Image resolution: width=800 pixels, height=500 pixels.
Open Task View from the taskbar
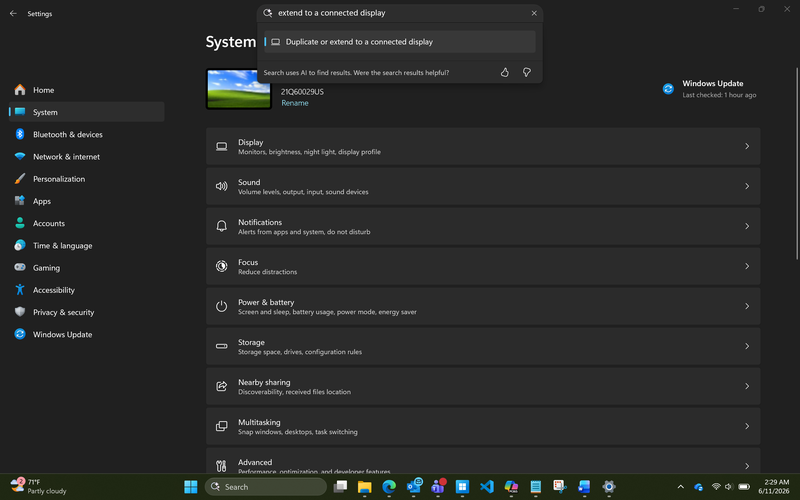(x=340, y=487)
